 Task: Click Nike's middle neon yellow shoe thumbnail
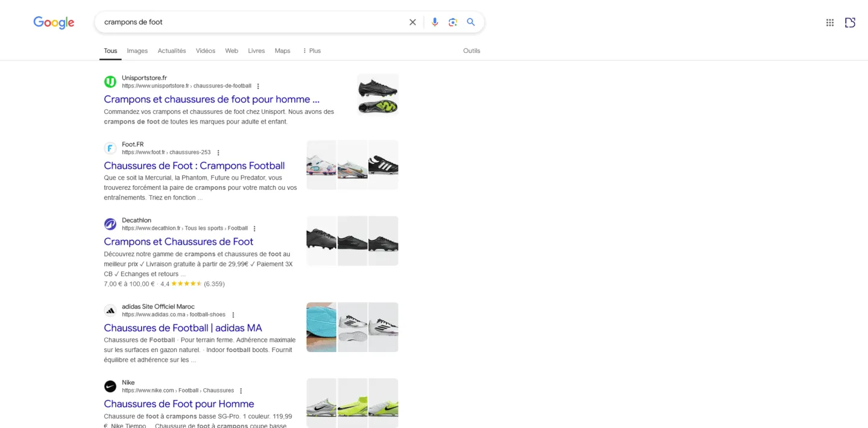pos(353,403)
